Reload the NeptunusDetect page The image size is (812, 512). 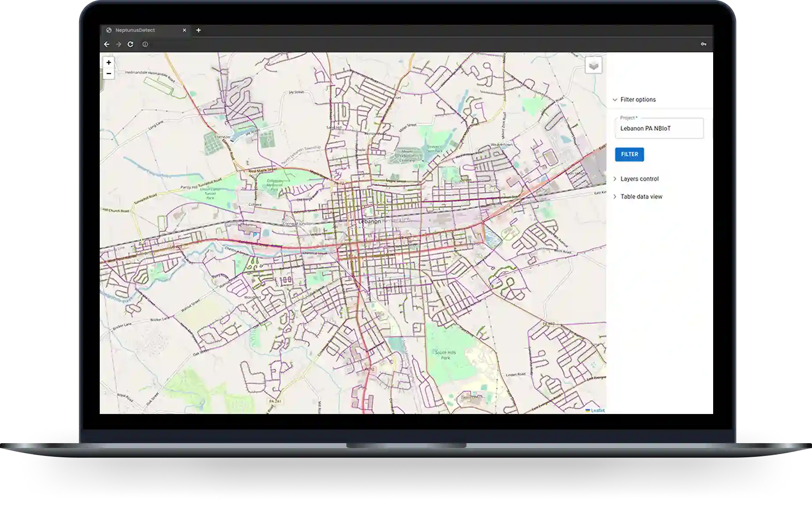(x=130, y=44)
